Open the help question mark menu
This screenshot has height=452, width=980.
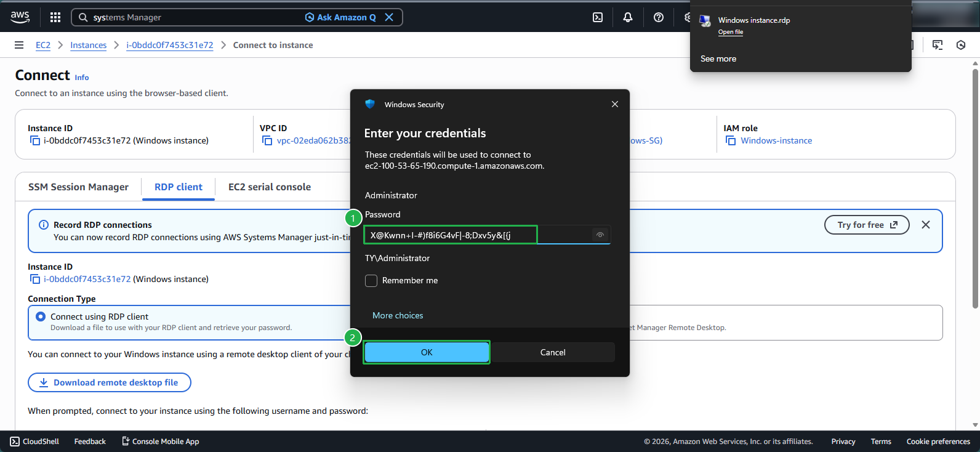(x=659, y=17)
